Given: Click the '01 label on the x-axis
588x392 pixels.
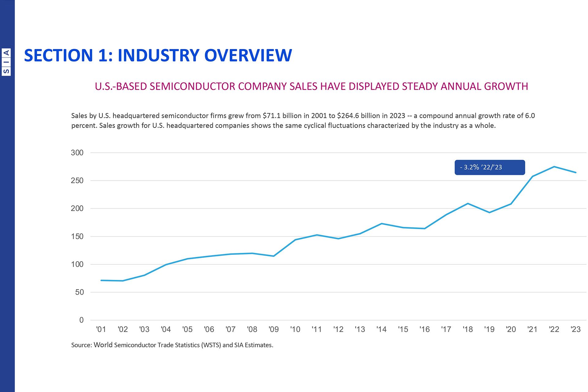Looking at the screenshot, I should tap(101, 329).
